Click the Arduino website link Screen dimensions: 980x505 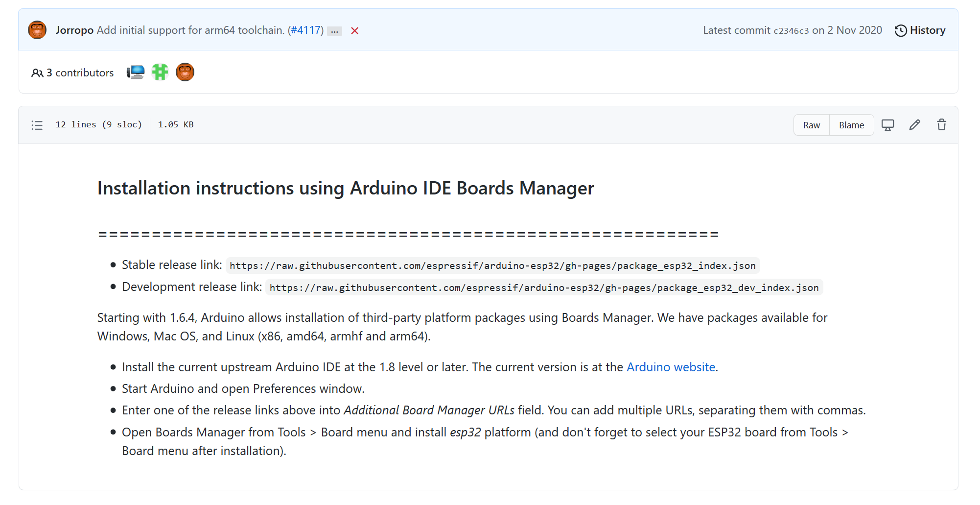(671, 367)
